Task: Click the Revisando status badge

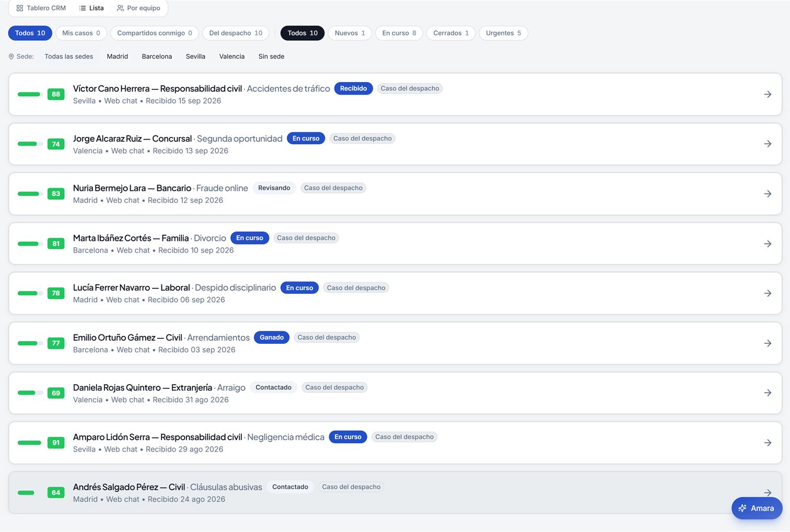Action: [x=274, y=188]
